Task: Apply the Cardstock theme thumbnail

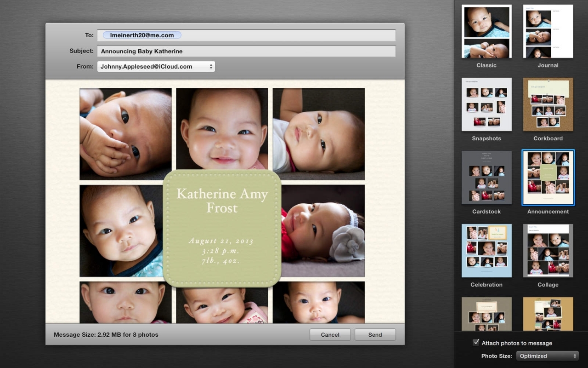Action: click(x=486, y=178)
